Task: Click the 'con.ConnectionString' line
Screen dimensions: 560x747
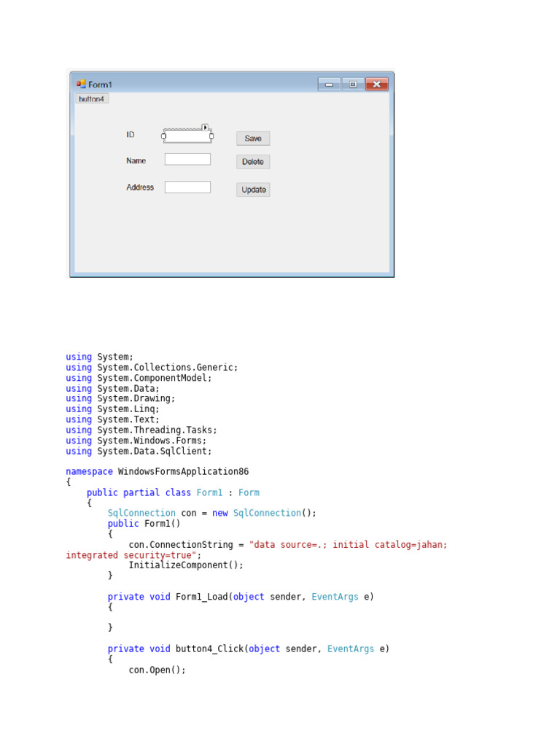Action: (287, 544)
